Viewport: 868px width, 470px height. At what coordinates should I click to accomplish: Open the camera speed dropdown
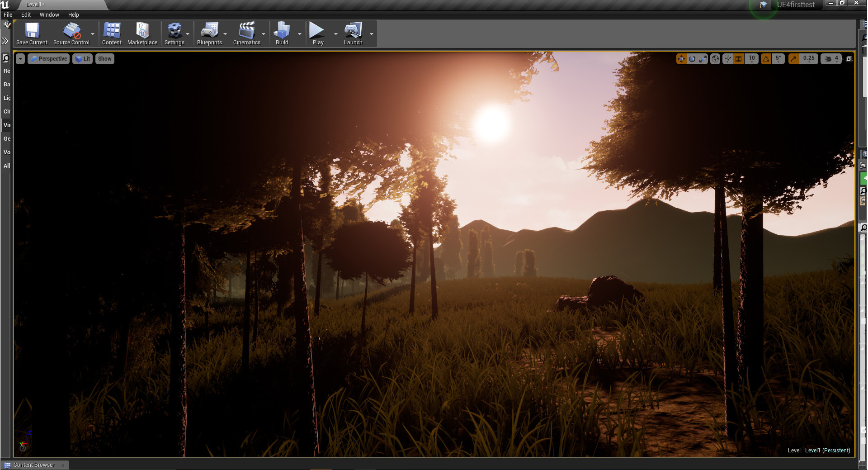click(x=831, y=59)
